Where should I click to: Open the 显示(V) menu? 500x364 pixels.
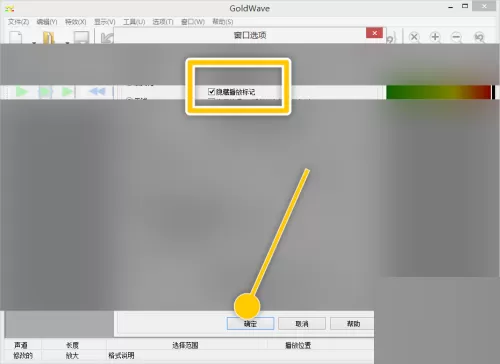tap(105, 22)
